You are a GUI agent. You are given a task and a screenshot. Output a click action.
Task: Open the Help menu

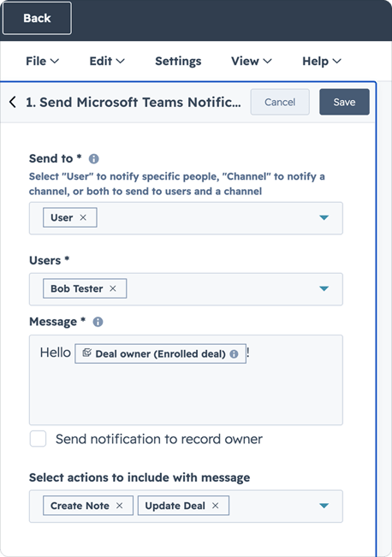pos(322,61)
